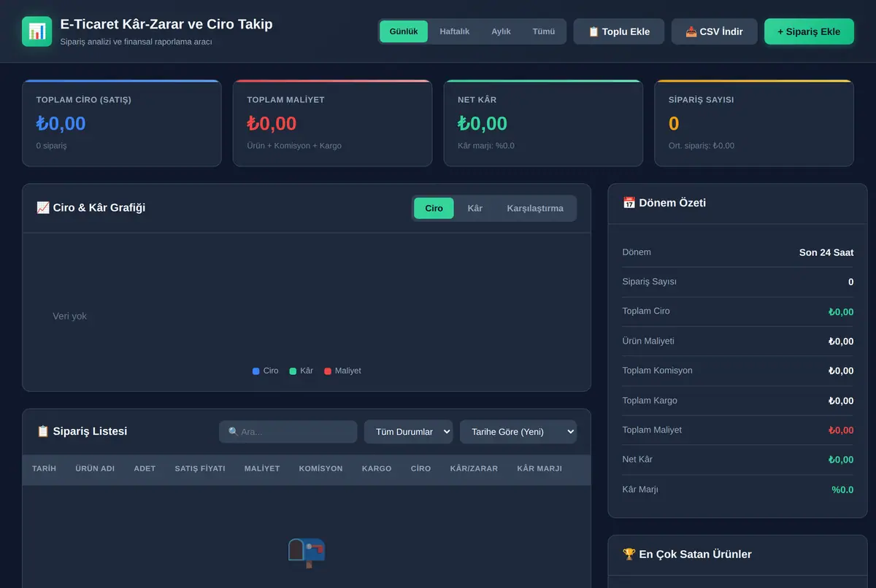Expand the Tarihe Göre (Yeni) sort dropdown
Screen dimensions: 876x588
(518, 432)
